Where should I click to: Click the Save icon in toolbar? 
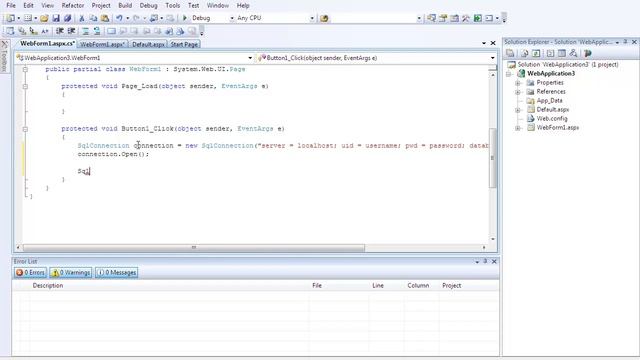pos(56,18)
